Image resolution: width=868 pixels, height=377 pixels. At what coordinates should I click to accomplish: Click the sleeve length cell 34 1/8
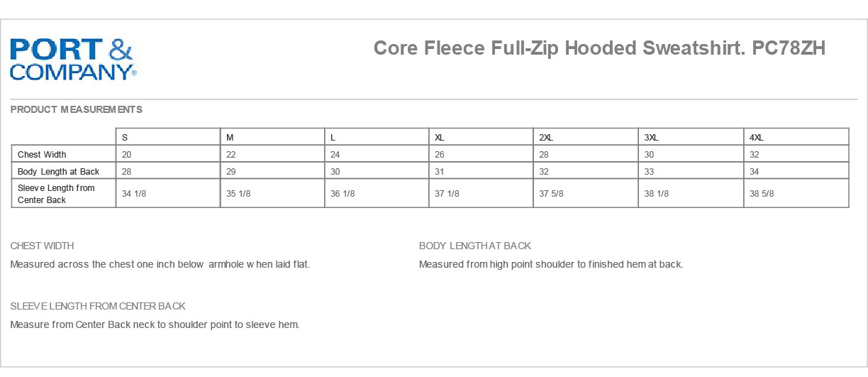[134, 194]
